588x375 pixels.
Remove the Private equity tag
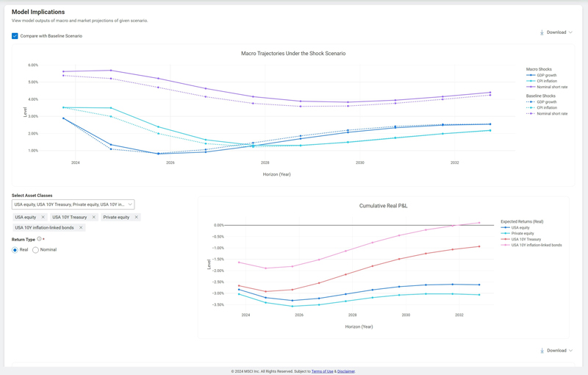point(136,217)
